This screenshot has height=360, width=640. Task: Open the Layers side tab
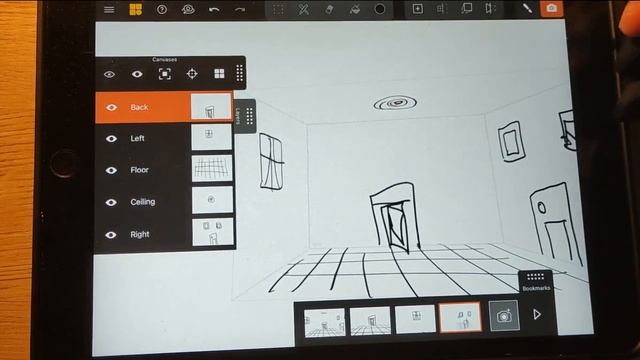click(x=245, y=116)
